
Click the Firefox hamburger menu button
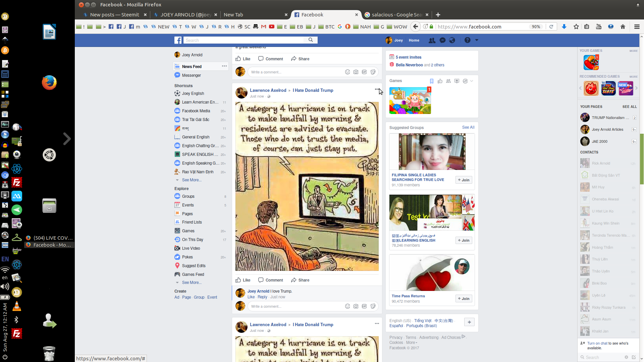[637, 27]
